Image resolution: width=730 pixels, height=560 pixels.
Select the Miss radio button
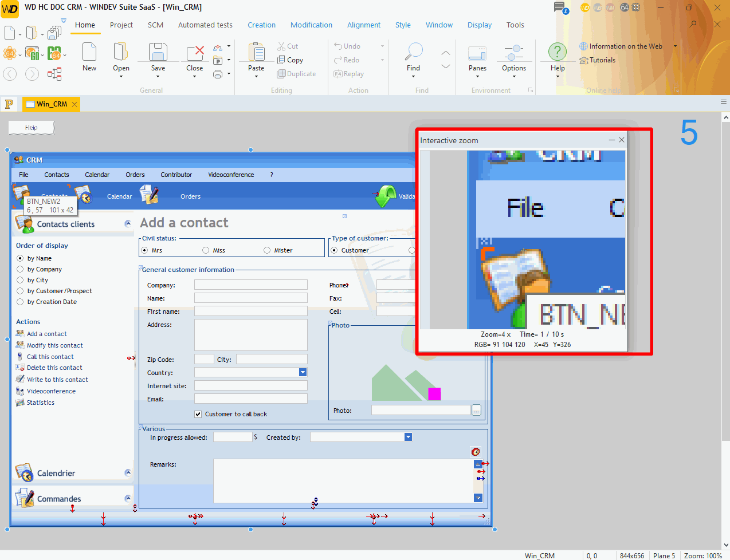(x=206, y=250)
